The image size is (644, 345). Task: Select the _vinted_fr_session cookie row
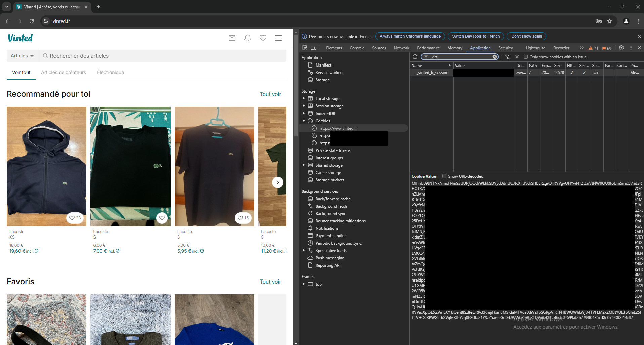tap(527, 73)
